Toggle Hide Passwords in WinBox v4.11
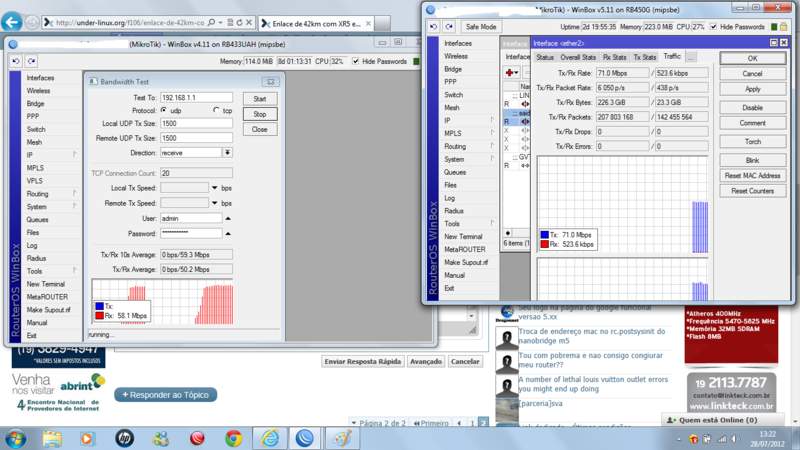The image size is (800, 450). coord(356,61)
